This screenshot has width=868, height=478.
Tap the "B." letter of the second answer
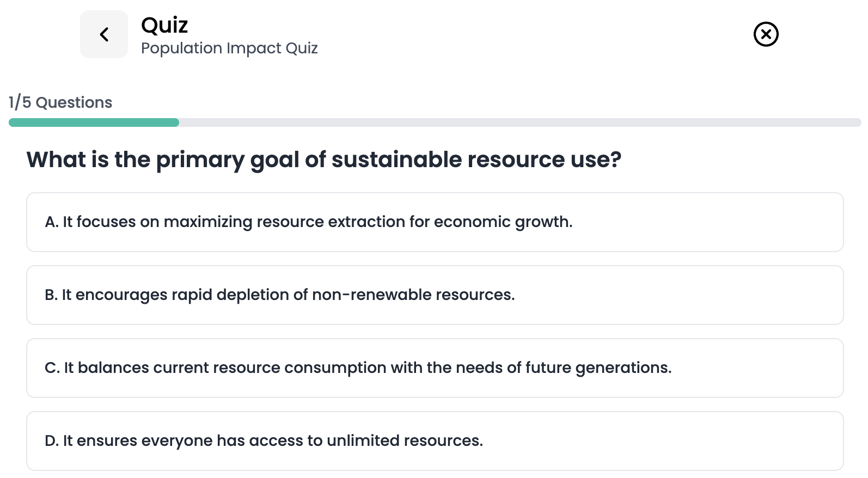(x=51, y=295)
